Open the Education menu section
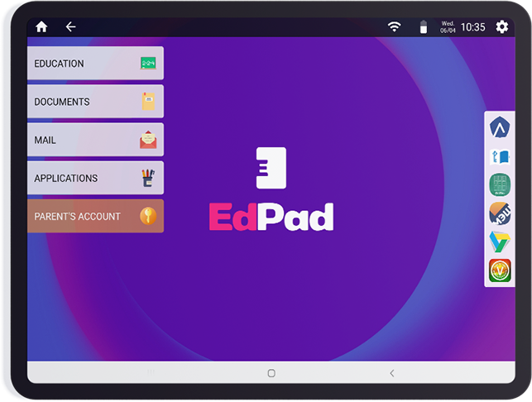This screenshot has width=532, height=402. (95, 64)
